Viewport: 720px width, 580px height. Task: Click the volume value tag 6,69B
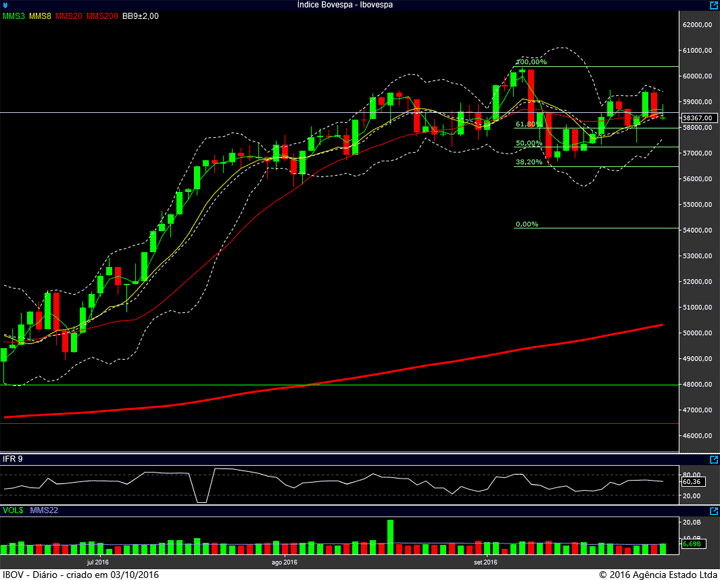tap(692, 544)
